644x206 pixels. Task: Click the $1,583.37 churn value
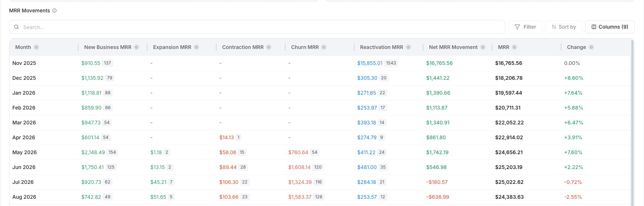coord(300,197)
